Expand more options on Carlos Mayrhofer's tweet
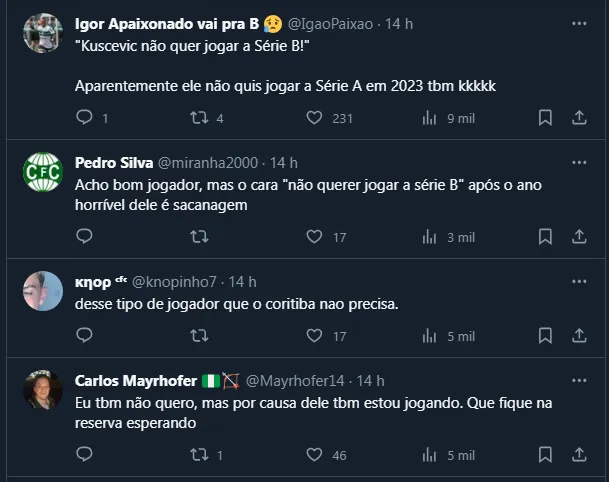 click(578, 381)
